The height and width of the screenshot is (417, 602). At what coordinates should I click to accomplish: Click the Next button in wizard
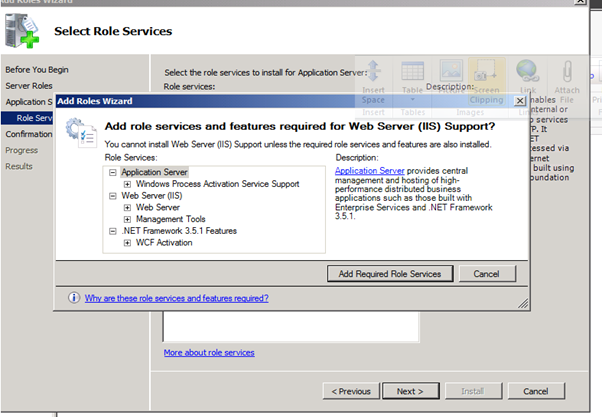click(x=410, y=391)
